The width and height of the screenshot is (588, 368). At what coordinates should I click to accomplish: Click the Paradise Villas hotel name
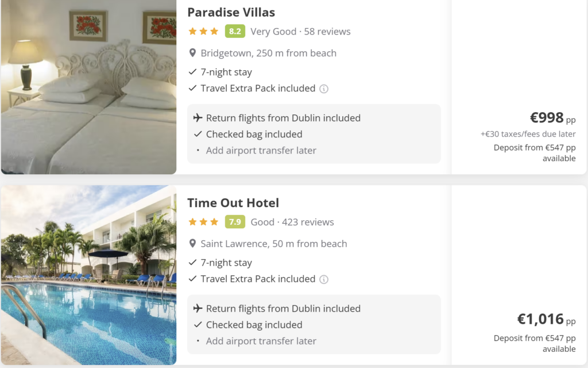pos(231,12)
